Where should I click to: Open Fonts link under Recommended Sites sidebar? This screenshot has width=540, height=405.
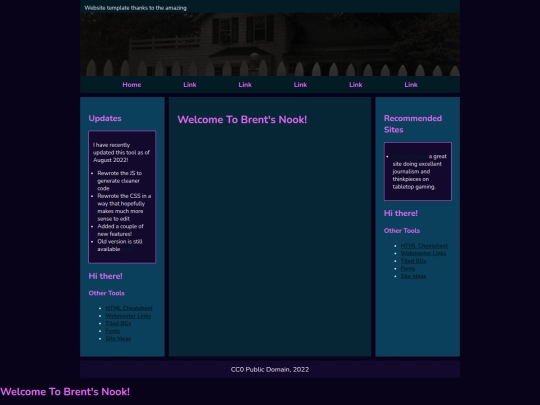(408, 269)
